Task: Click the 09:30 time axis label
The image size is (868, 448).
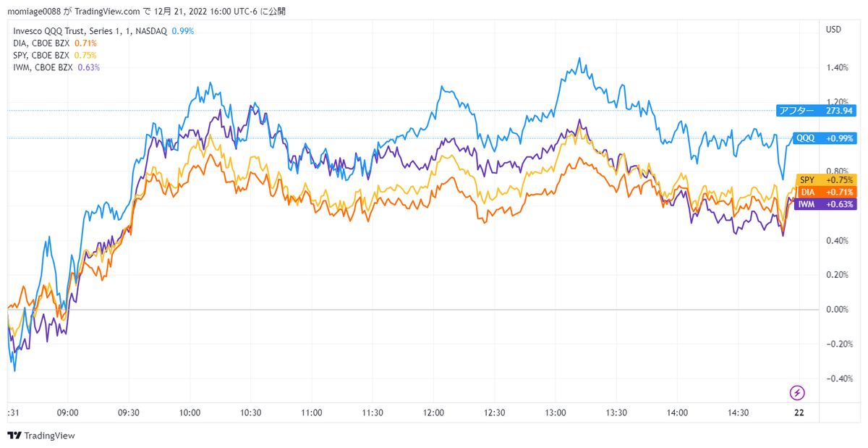Action: (128, 413)
